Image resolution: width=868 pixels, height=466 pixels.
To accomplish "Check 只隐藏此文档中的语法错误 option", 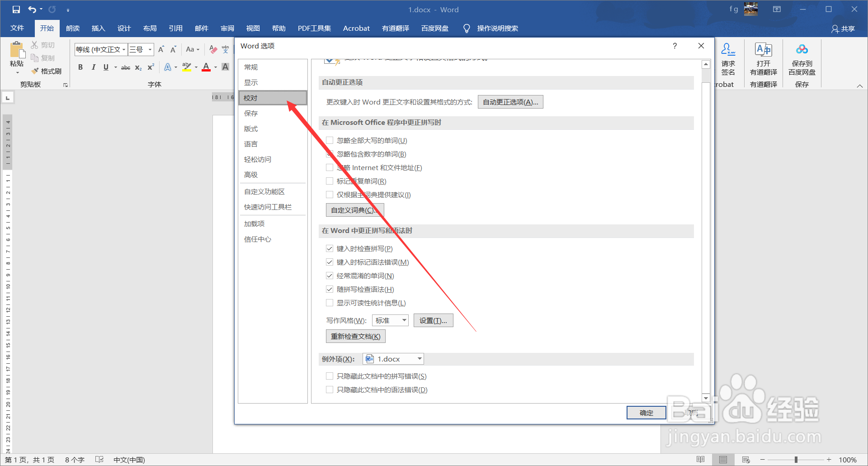I will (x=330, y=390).
